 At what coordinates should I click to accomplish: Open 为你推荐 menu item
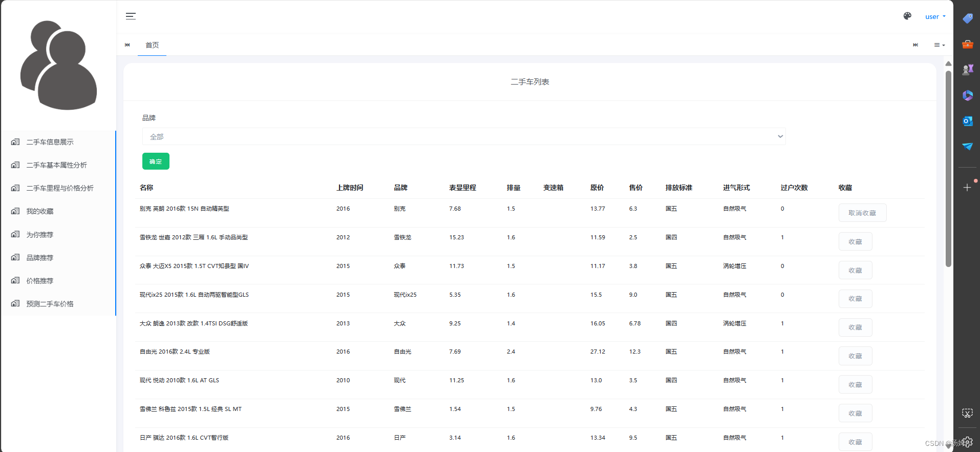[58, 235]
